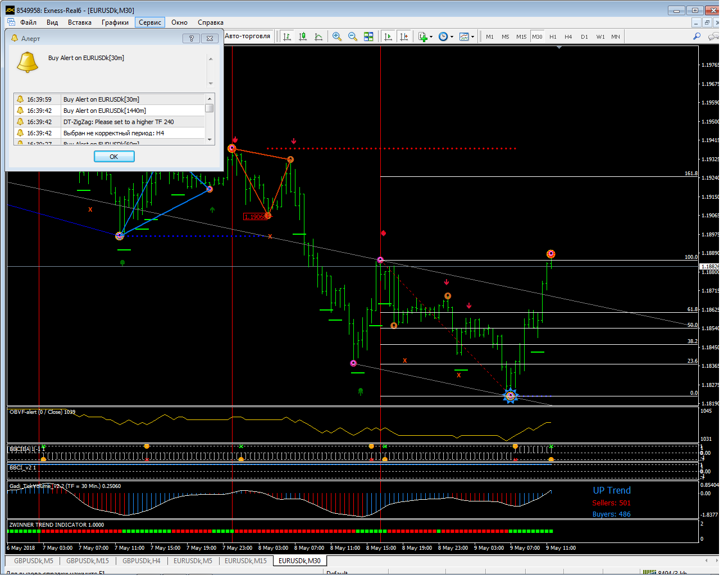Toggle the auto-scroll chart button
The image size is (728, 584).
[x=388, y=36]
